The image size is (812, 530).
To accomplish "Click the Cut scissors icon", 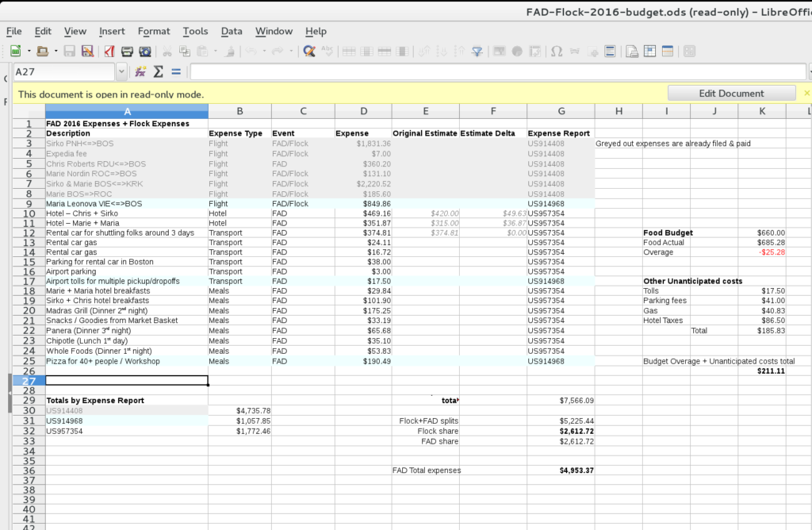I will tap(167, 52).
